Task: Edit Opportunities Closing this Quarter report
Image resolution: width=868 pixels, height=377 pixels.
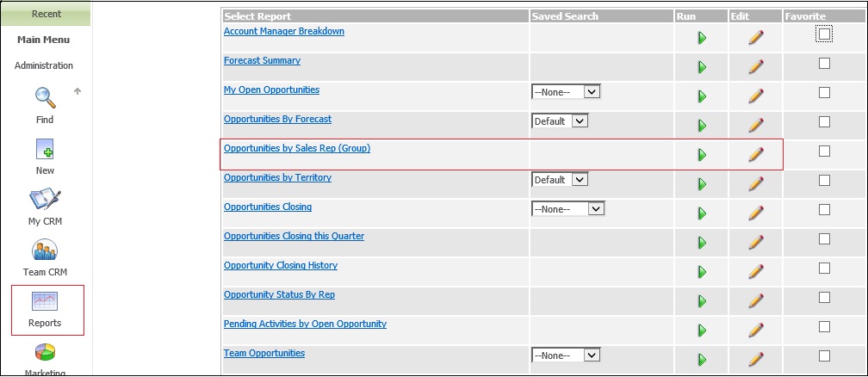Action: pos(756,243)
